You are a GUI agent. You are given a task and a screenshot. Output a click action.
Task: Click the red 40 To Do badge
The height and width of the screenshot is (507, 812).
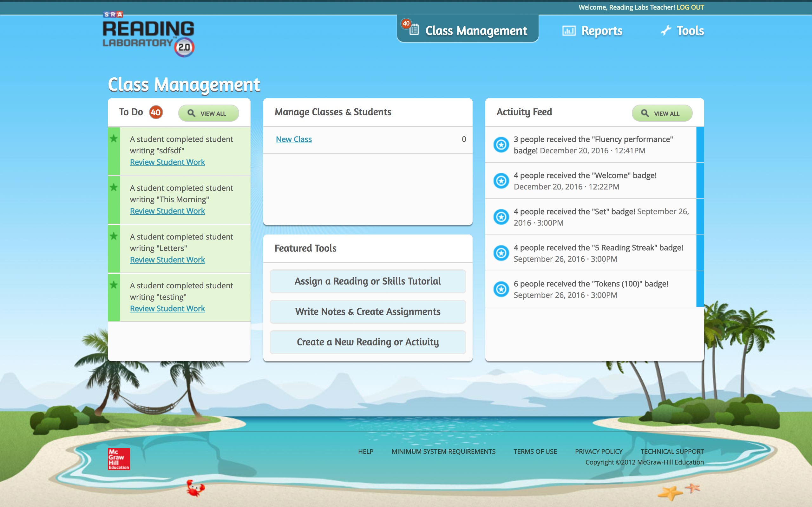[156, 112]
